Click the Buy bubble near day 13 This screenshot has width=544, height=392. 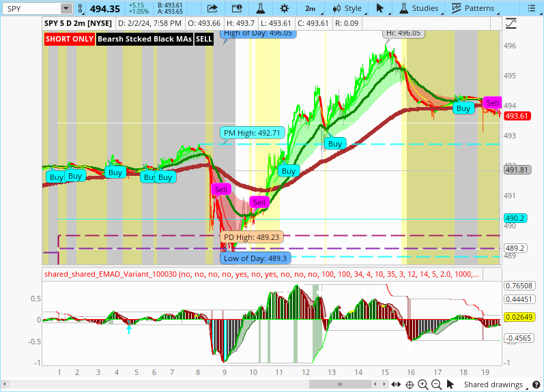(335, 144)
